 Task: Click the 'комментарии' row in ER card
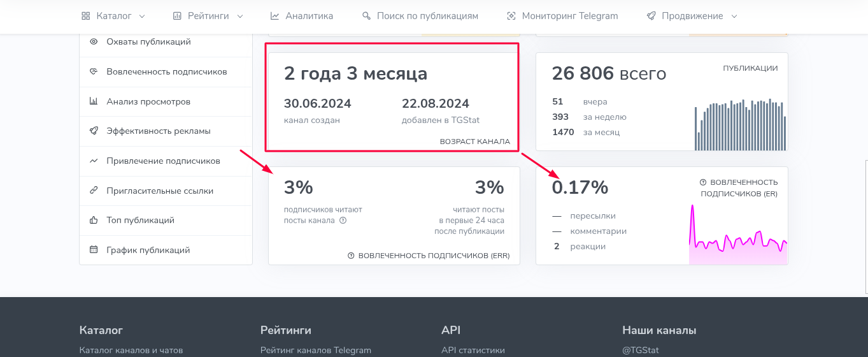[x=590, y=231]
